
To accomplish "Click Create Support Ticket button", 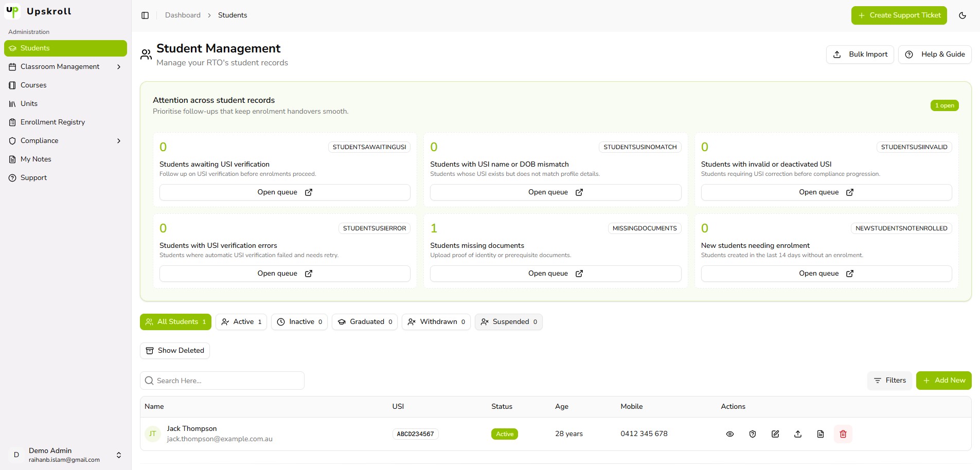I will tap(899, 15).
